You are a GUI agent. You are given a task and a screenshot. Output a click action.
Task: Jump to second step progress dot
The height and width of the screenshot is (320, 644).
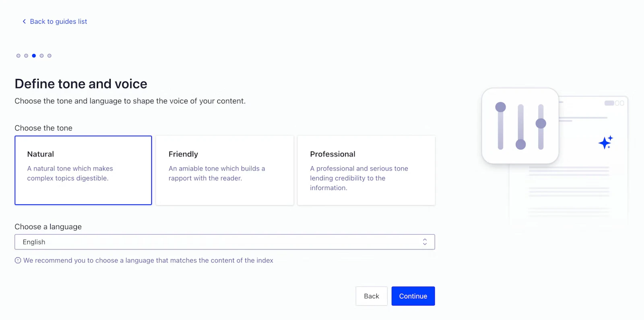[x=26, y=56]
